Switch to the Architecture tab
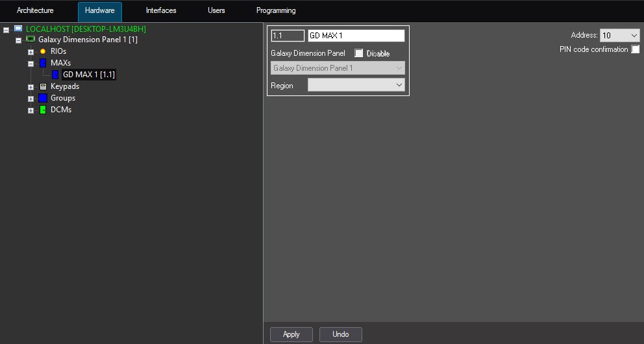 (x=35, y=10)
